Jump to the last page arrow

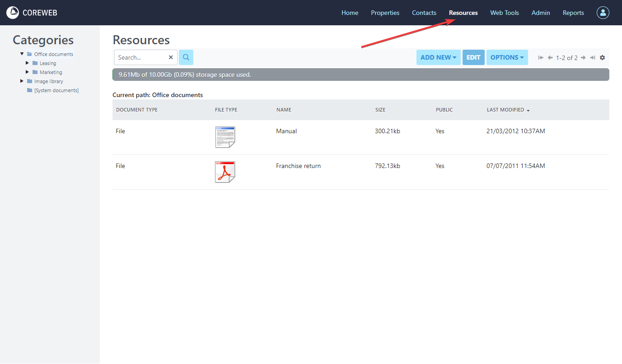tap(593, 58)
